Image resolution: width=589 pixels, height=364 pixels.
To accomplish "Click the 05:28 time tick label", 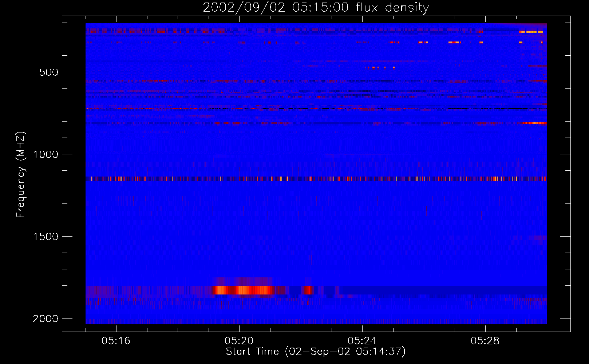I will (485, 341).
